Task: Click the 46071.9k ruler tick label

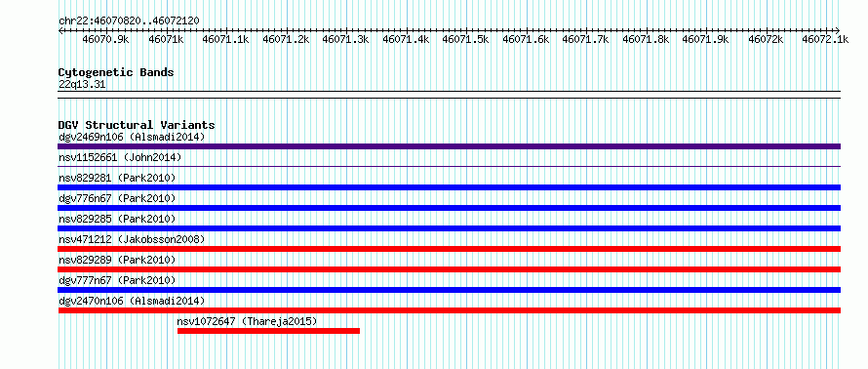Action: click(x=706, y=39)
